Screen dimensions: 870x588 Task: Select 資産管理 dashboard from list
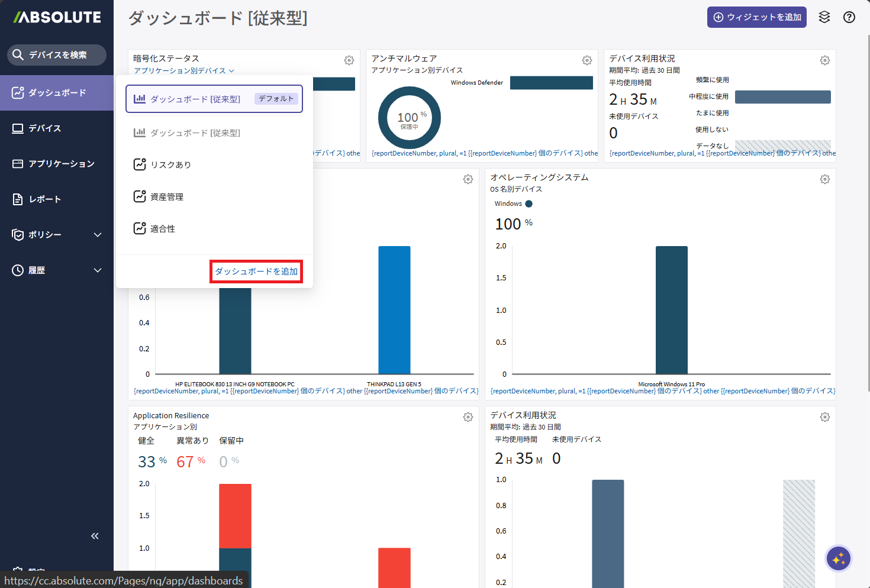(x=167, y=197)
